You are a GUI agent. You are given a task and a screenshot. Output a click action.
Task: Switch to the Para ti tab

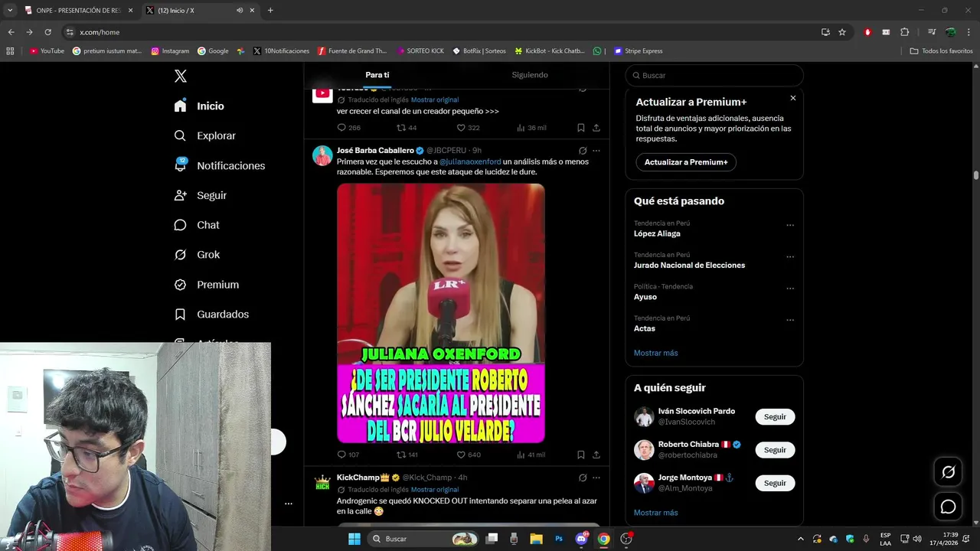(x=377, y=75)
